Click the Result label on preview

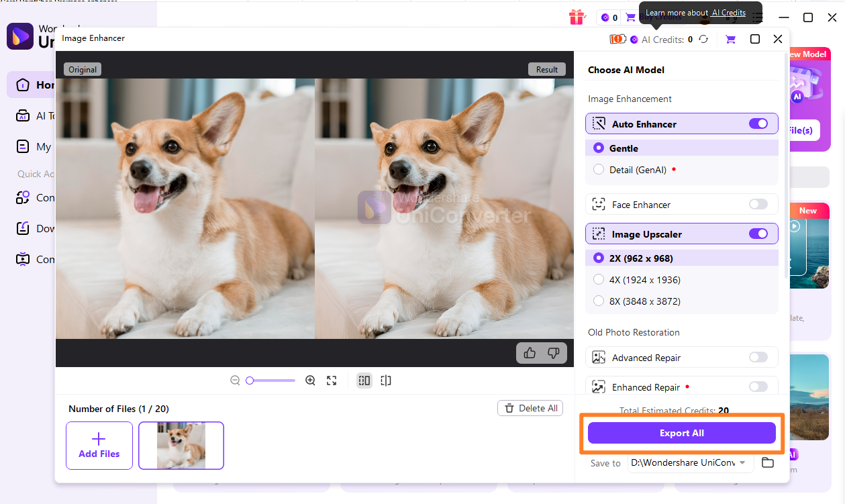[547, 69]
